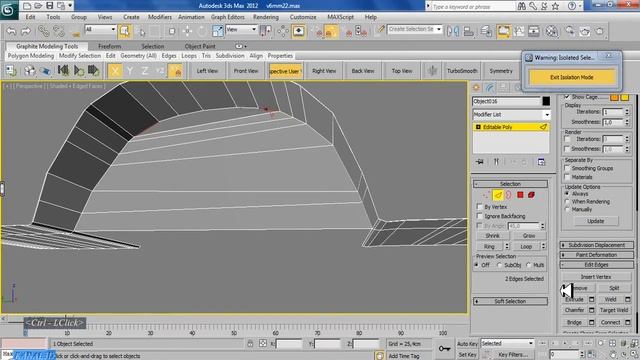Enable Smoothing Groups checkbox
The width and height of the screenshot is (640, 360).
click(x=567, y=168)
